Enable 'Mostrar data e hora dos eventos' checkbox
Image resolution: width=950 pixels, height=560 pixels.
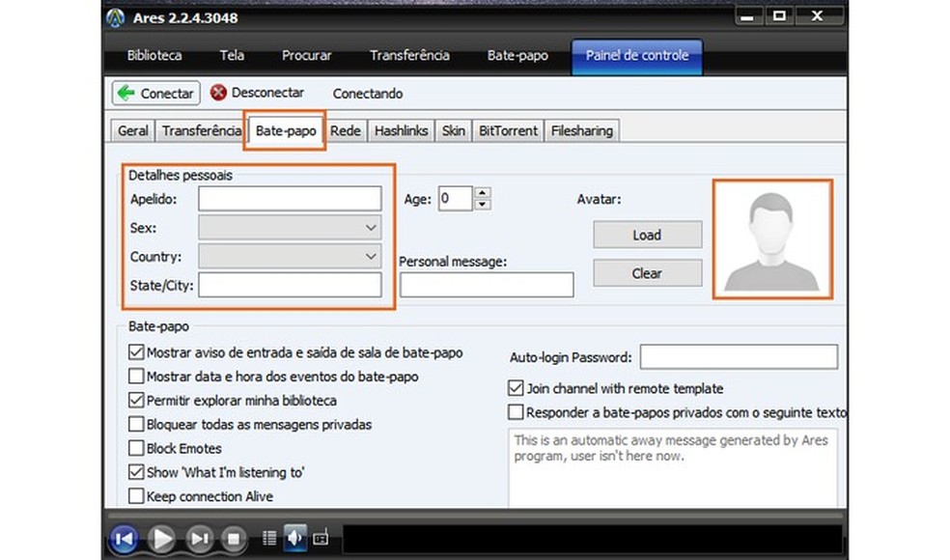[136, 377]
